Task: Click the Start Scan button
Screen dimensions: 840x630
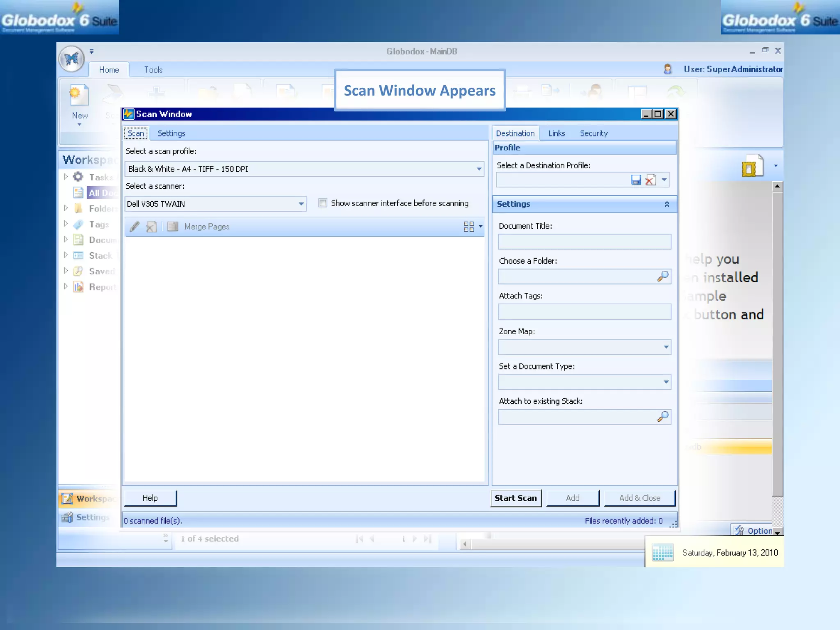Action: coord(516,498)
